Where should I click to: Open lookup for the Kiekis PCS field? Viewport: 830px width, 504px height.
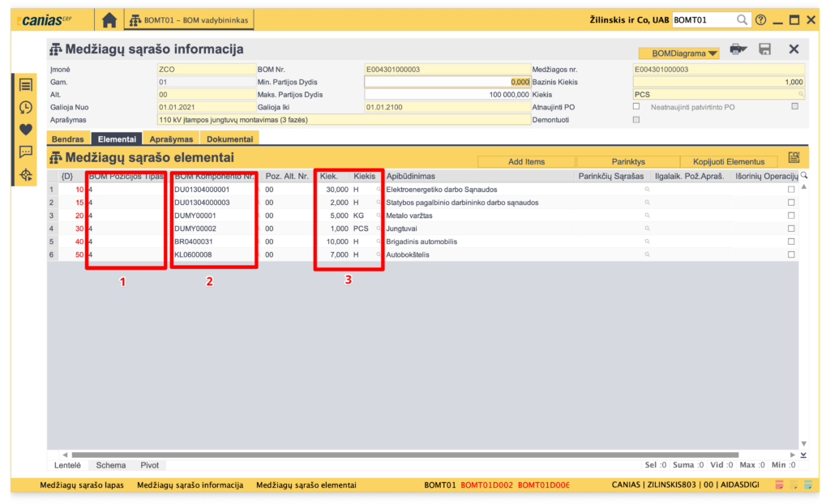coord(800,94)
